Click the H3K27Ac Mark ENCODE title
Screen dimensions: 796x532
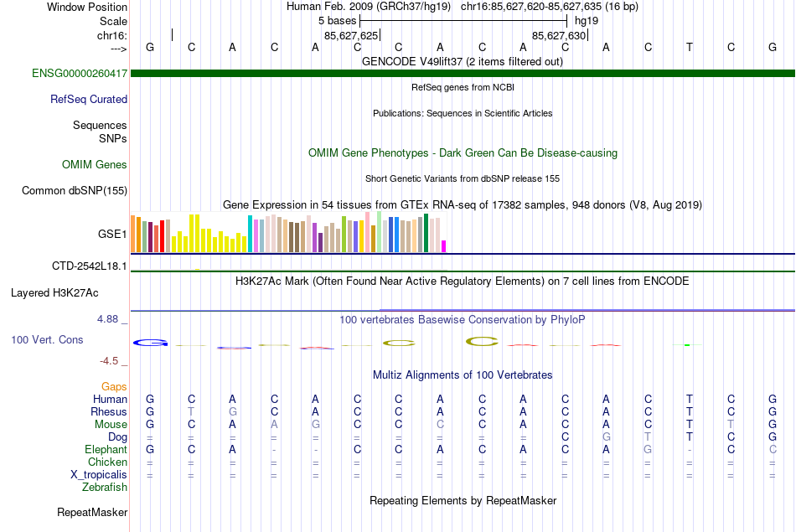pyautogui.click(x=462, y=281)
